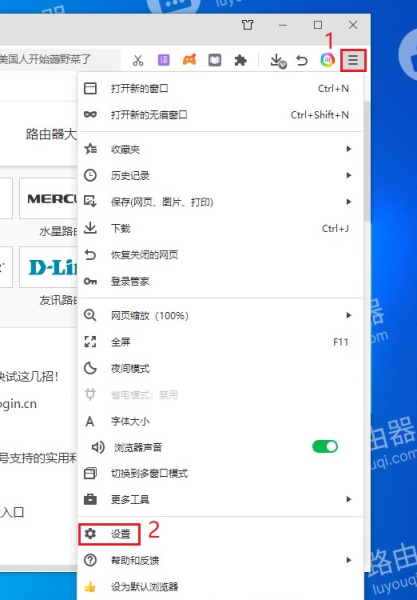
Task: Click the magnifier zoom icon beside 网页缩放
Action: pyautogui.click(x=90, y=315)
